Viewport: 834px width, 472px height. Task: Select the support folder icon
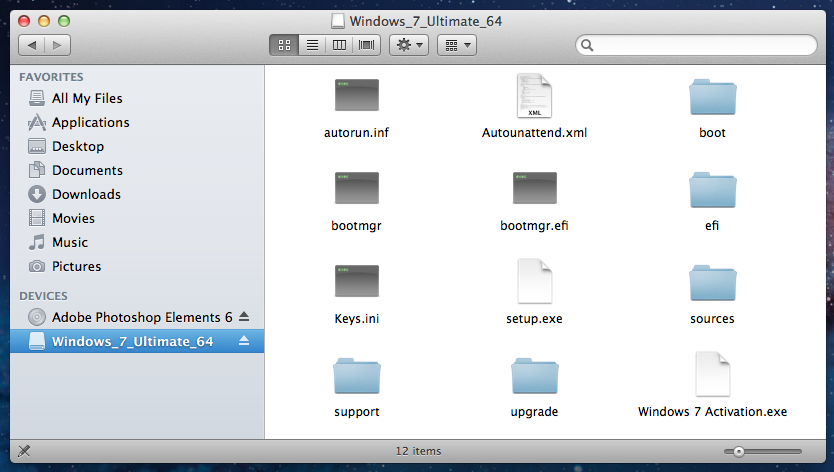(x=357, y=376)
